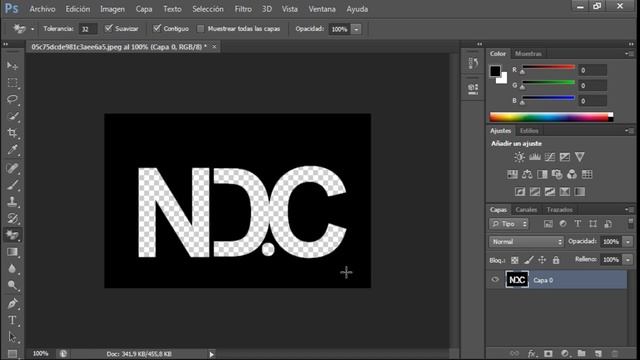
Task: Add an Exposure adjustment
Action: (565, 157)
